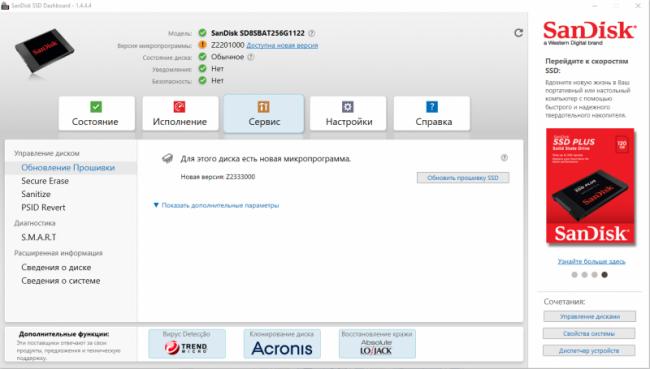This screenshot has height=369, width=650.
Task: Click the green check icon beside model
Action: pyautogui.click(x=202, y=33)
